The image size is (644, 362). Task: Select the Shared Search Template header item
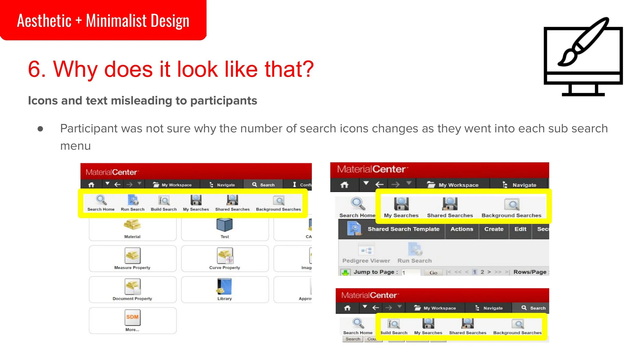tap(403, 229)
